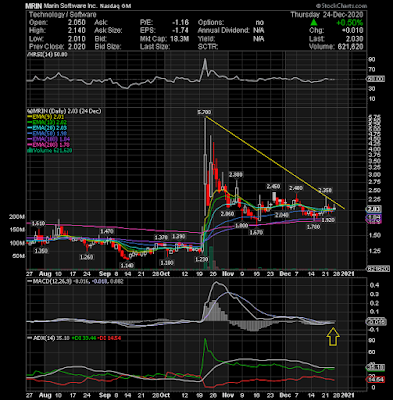Click the RSI(14) indicator label
Viewport: 393px width, 400px height.
[x=47, y=54]
